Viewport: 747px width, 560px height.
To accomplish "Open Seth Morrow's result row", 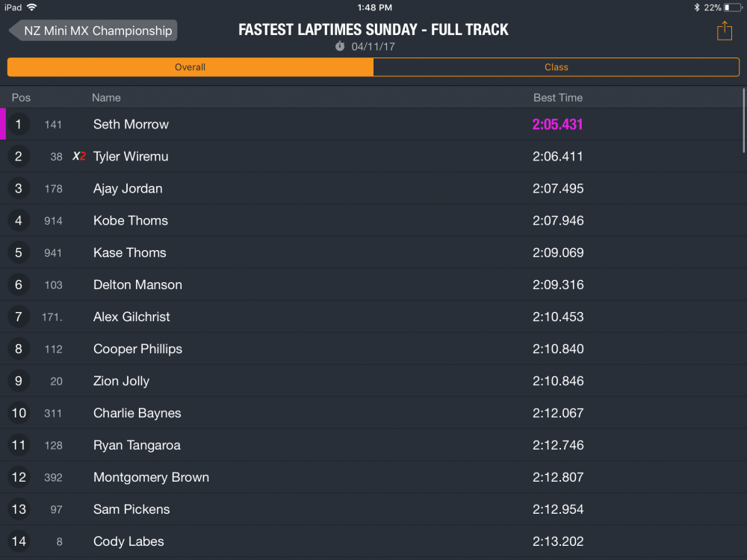I will (131, 125).
